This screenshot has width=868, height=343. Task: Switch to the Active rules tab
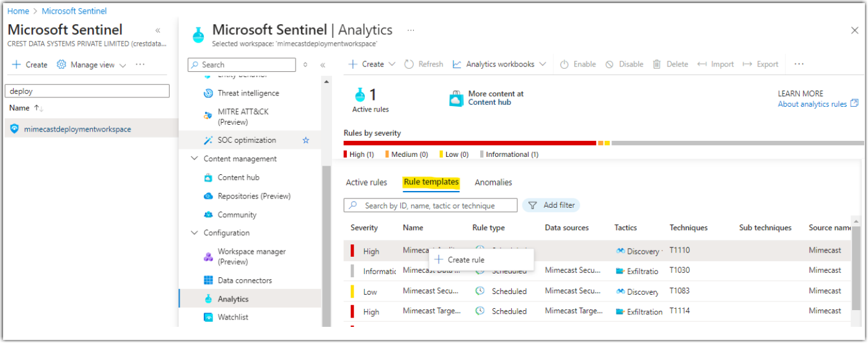tap(366, 182)
